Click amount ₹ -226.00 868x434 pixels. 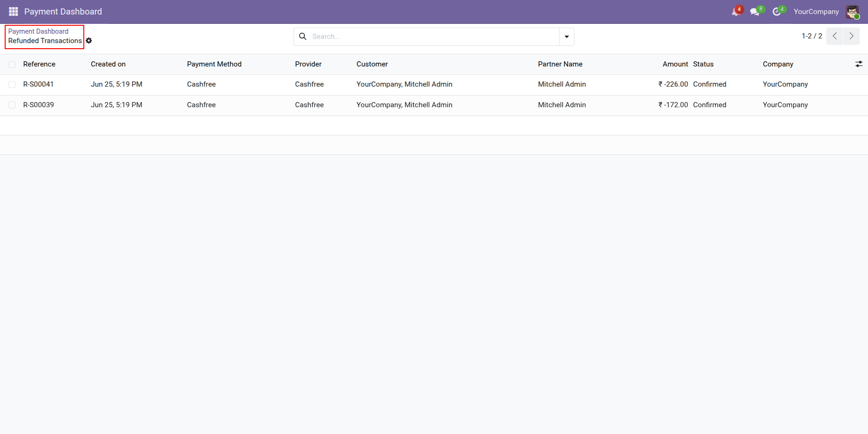[x=673, y=84]
